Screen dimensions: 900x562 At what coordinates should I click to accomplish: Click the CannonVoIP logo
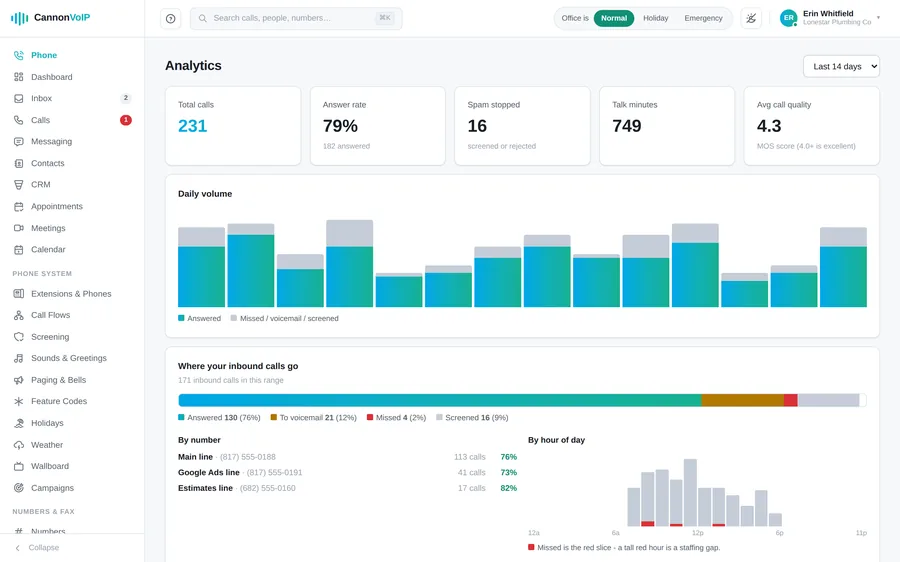[51, 18]
